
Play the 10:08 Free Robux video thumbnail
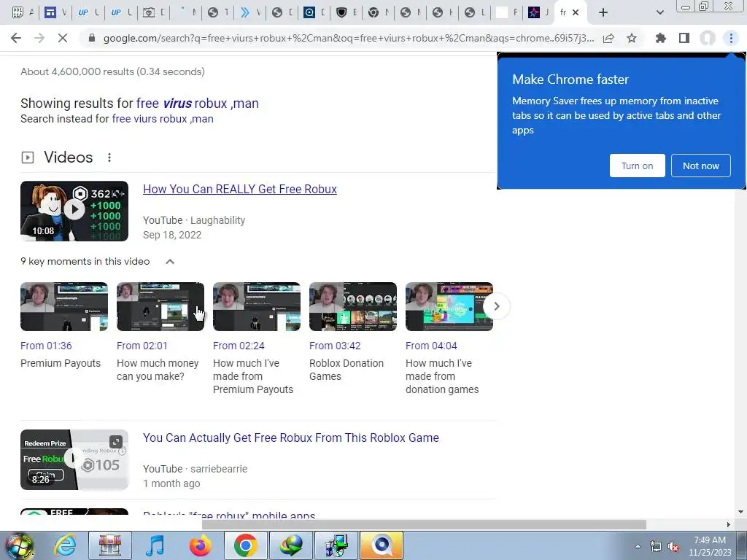74,211
